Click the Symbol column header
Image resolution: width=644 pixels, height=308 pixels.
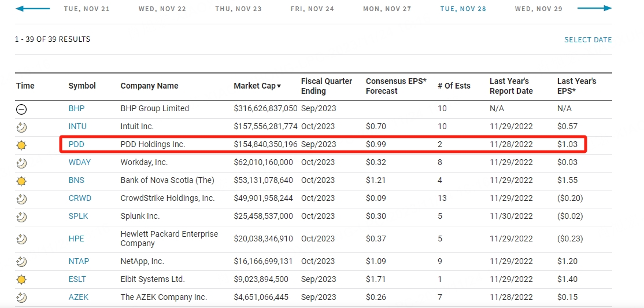tap(82, 86)
